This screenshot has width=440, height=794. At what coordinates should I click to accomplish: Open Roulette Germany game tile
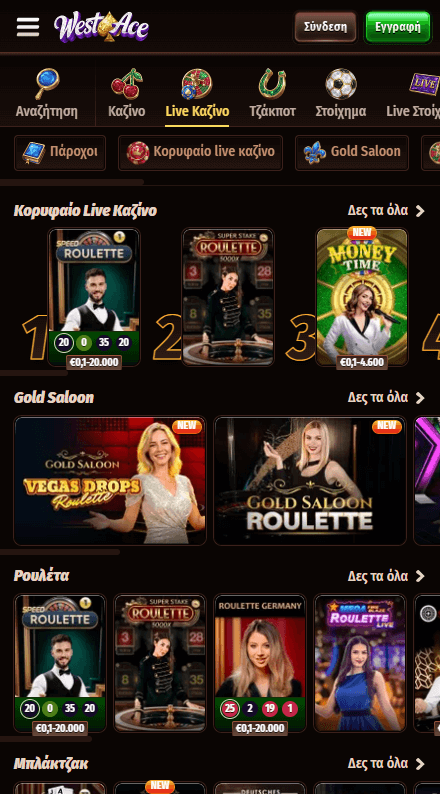pos(260,663)
